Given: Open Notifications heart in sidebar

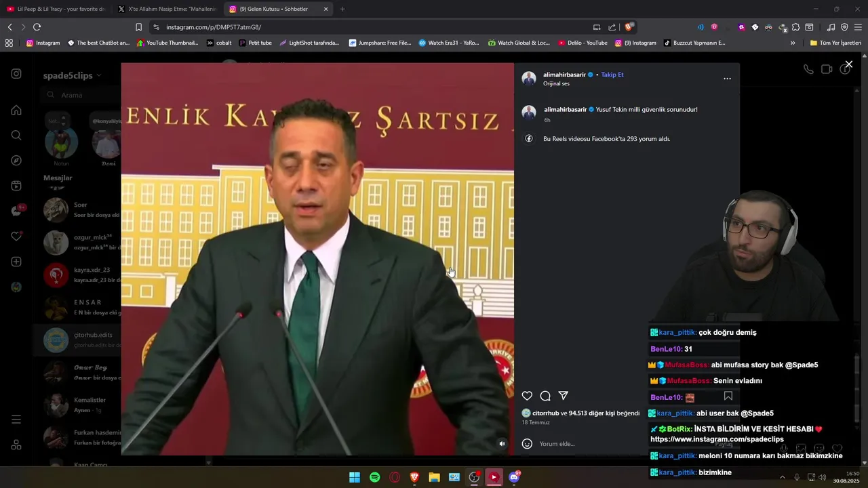Looking at the screenshot, I should pyautogui.click(x=16, y=237).
